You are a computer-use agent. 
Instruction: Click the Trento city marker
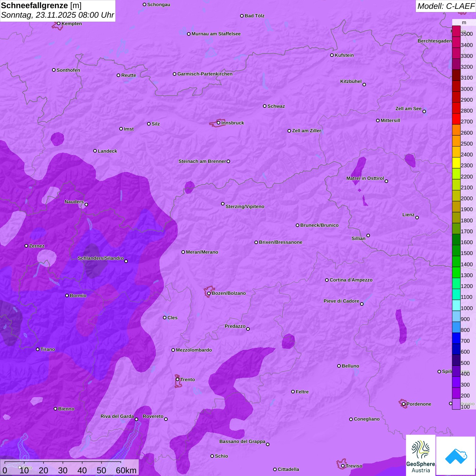pyautogui.click(x=177, y=379)
